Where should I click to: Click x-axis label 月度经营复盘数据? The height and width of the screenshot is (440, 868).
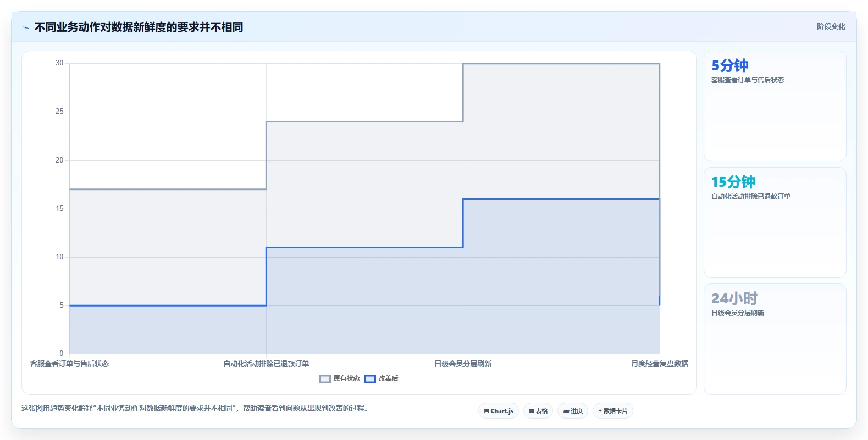coord(660,364)
